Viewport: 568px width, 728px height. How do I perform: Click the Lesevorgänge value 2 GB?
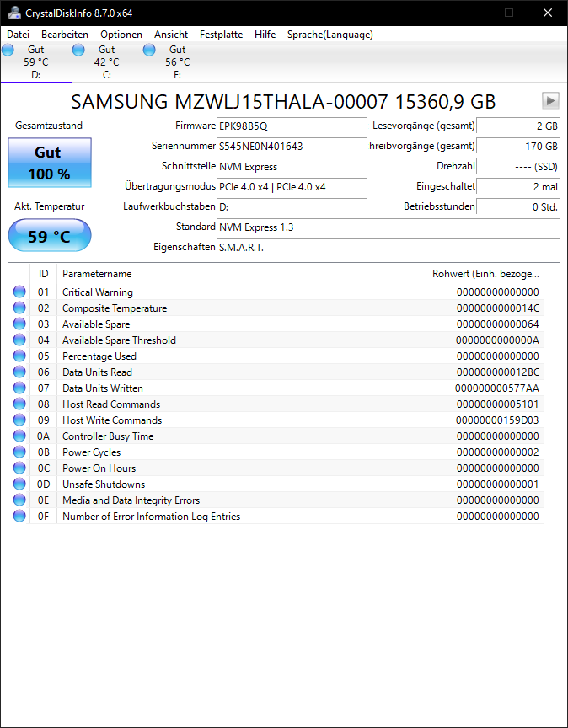point(518,126)
